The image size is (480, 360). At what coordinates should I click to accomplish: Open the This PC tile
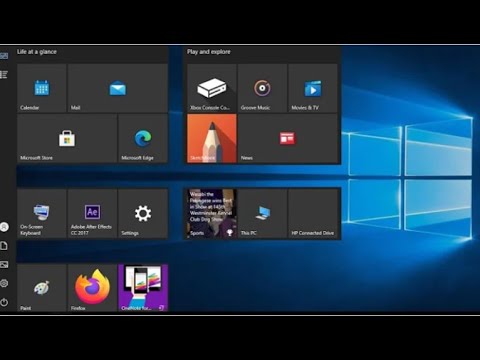tap(262, 214)
